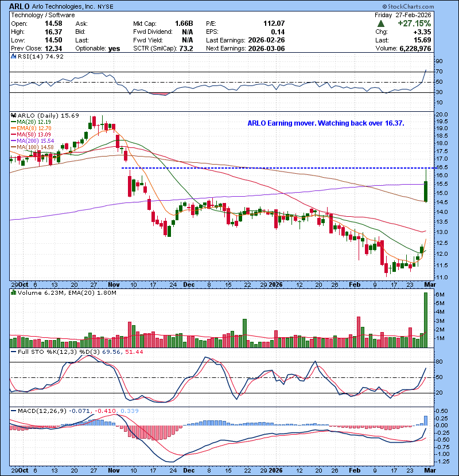This screenshot has width=459, height=476.
Task: Click the High value 16.37
Action: [53, 32]
